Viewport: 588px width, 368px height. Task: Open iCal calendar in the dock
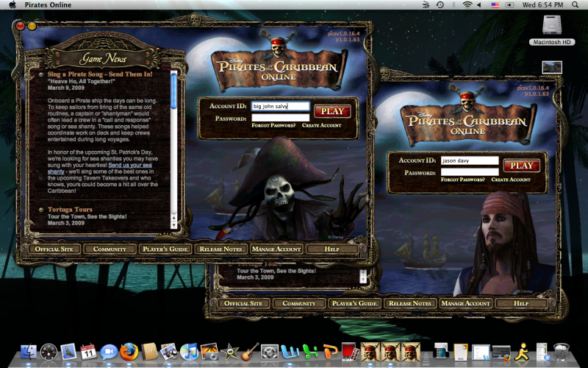(x=88, y=353)
